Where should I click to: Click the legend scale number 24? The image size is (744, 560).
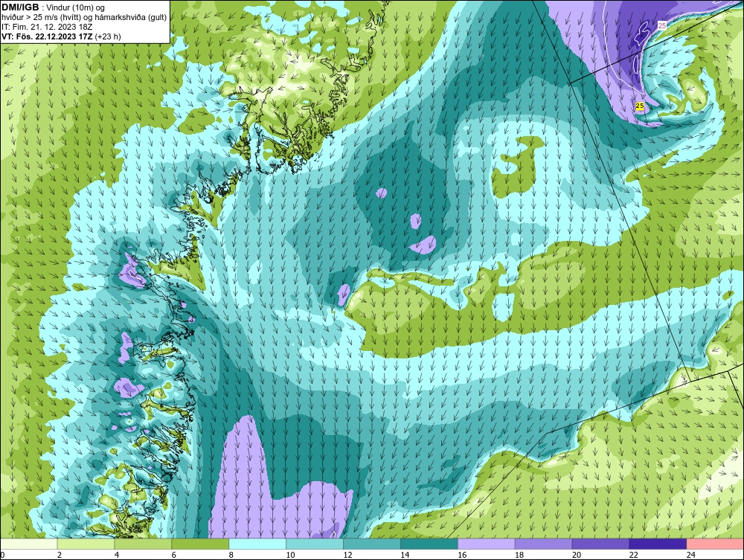click(x=691, y=555)
